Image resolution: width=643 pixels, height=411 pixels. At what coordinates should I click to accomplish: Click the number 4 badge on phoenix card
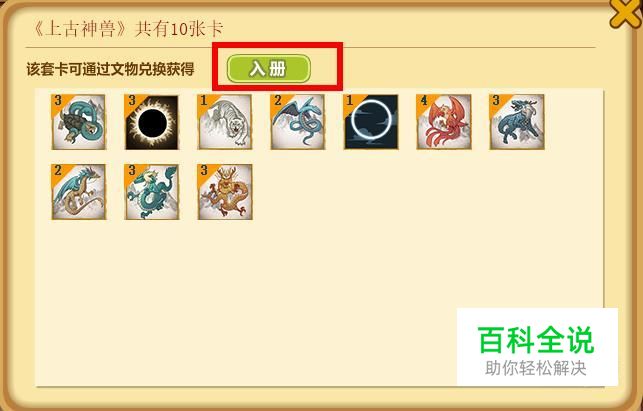(x=424, y=101)
